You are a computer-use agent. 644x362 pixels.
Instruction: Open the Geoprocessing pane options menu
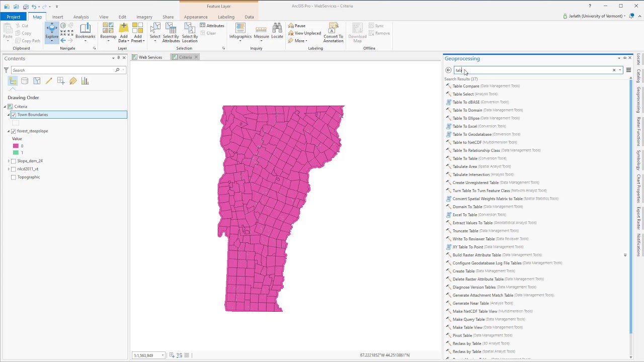(628, 70)
